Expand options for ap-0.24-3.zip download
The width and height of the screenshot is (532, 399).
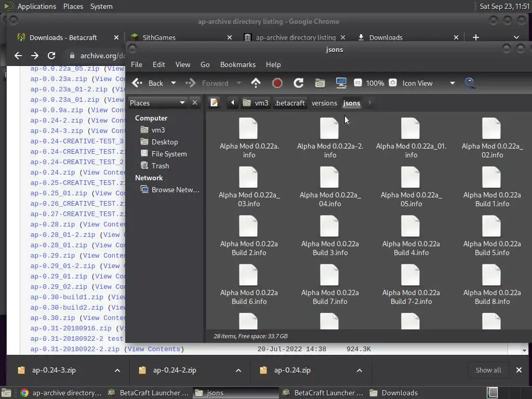pyautogui.click(x=117, y=370)
